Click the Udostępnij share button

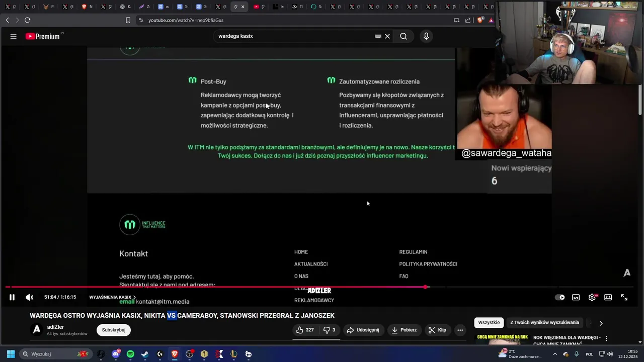[x=363, y=330]
